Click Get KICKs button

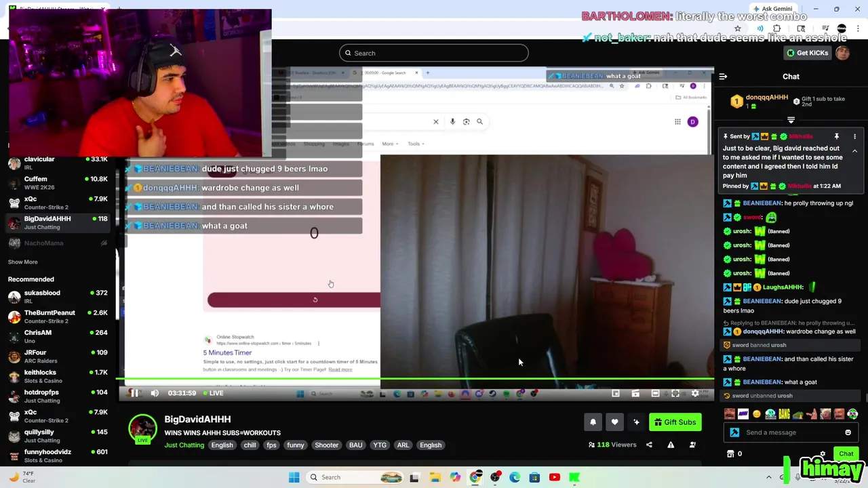pyautogui.click(x=807, y=53)
